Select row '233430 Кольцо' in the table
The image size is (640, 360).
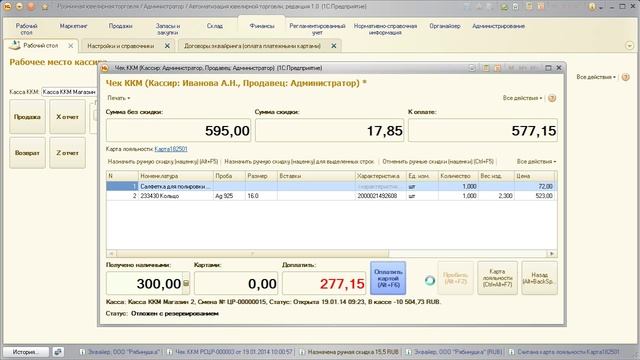coord(331,196)
